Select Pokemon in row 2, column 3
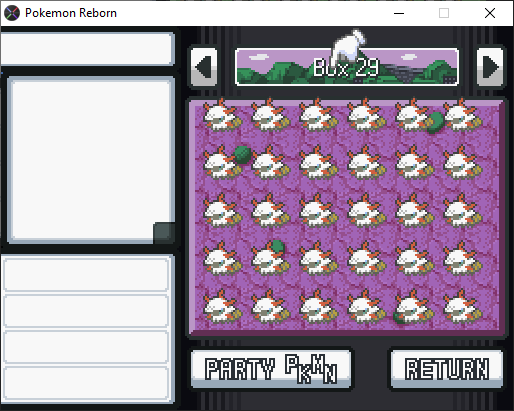The height and width of the screenshot is (411, 514). (318, 163)
